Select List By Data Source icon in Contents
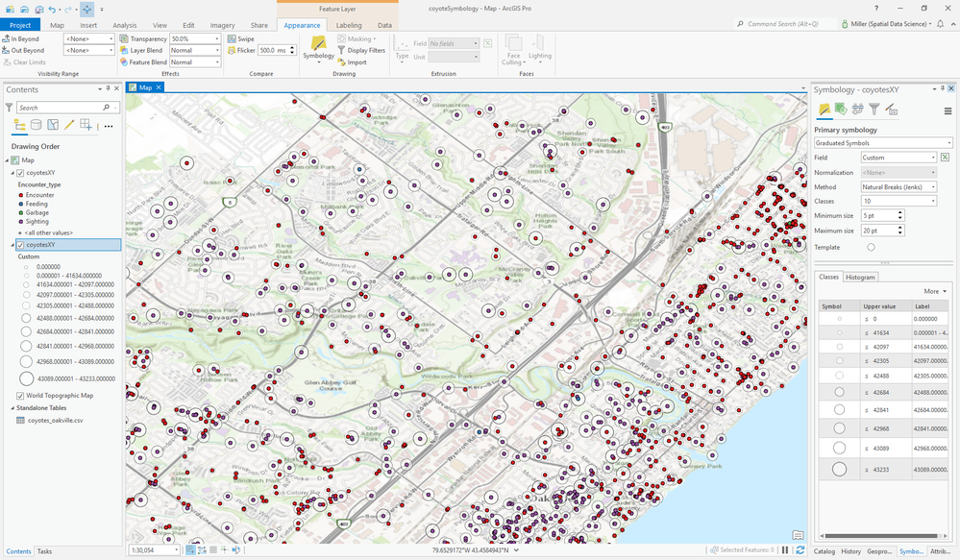 (x=36, y=125)
